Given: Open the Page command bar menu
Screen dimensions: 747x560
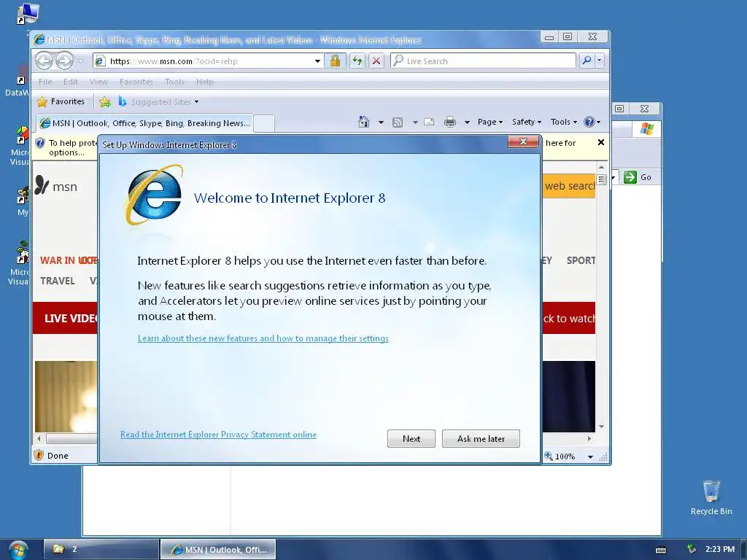Looking at the screenshot, I should (490, 122).
